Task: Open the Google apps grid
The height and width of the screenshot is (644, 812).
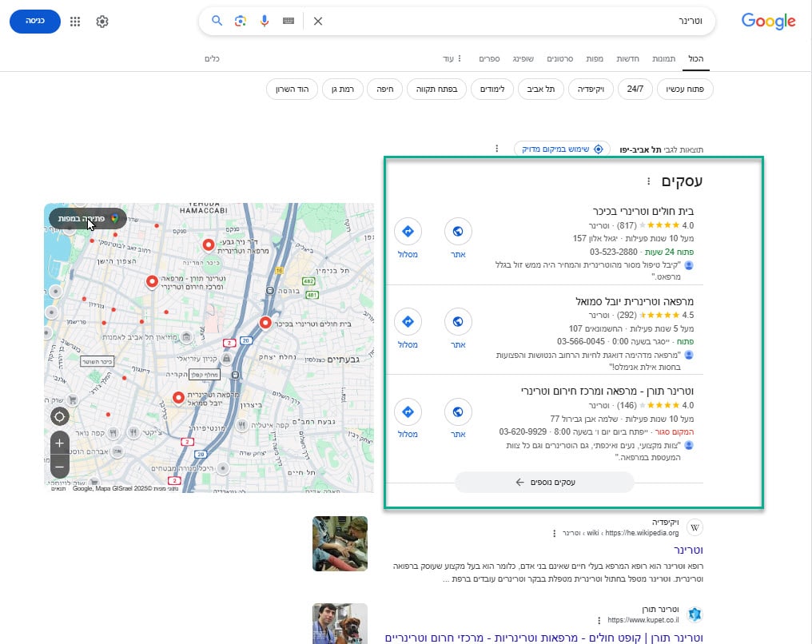Action: pos(75,22)
